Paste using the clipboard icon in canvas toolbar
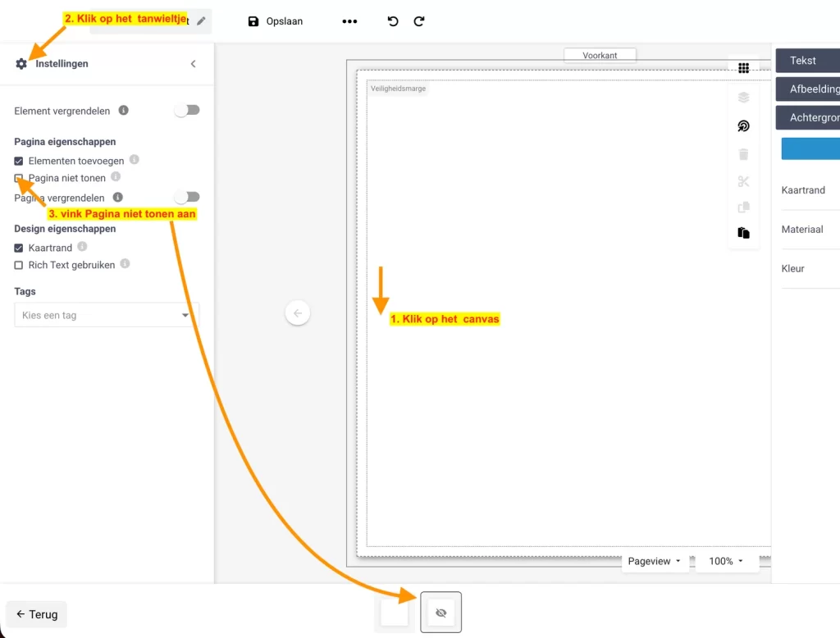Viewport: 840px width, 638px height. [743, 233]
